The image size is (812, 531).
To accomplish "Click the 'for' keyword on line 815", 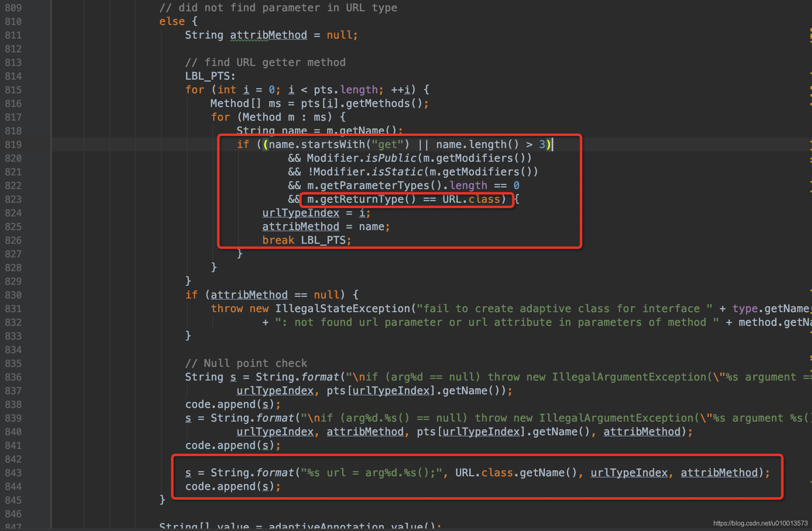I will pos(195,90).
